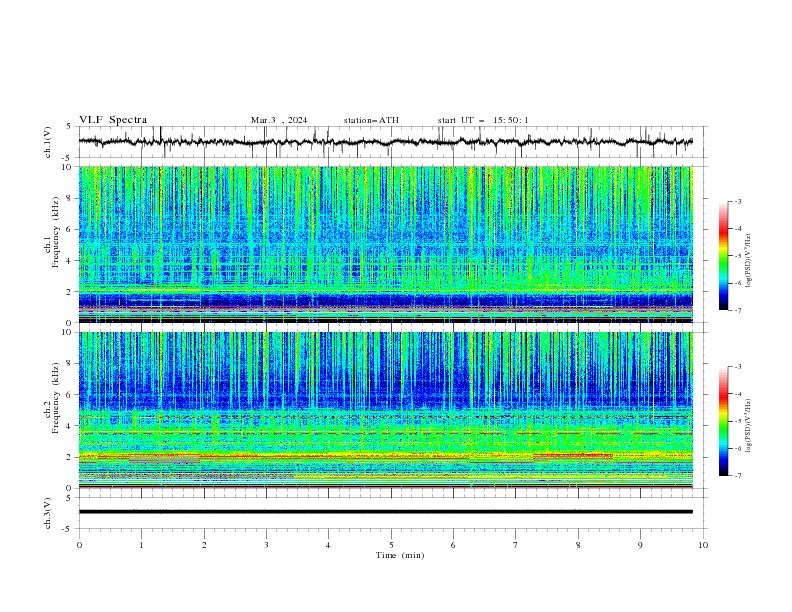Click the ch.1 spectrogram panel
This screenshot has height=612, width=792.
pyautogui.click(x=385, y=244)
